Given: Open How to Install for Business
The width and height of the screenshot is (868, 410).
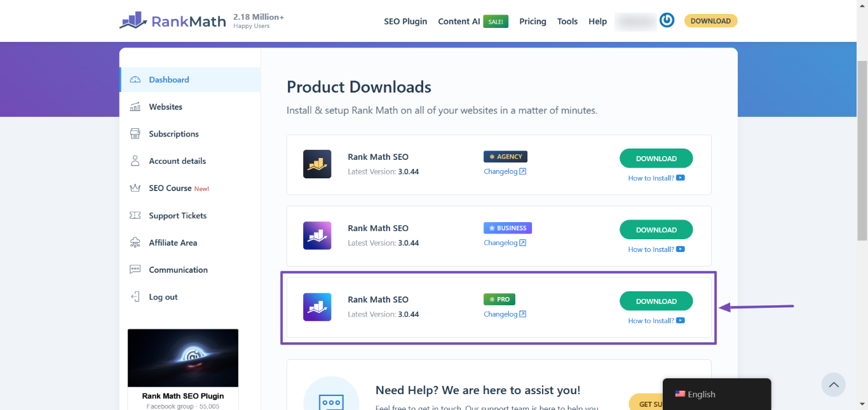Looking at the screenshot, I should pos(651,249).
